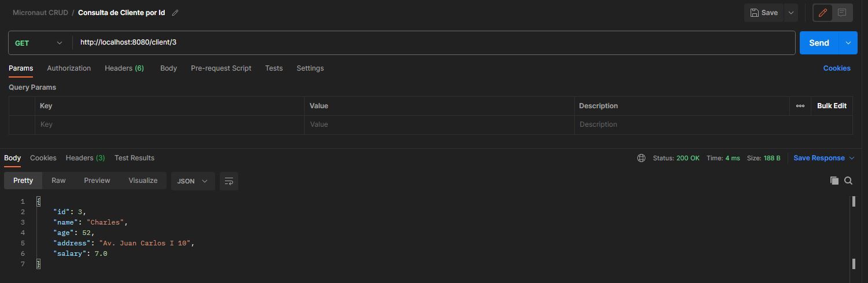868x283 pixels.
Task: Open the three-dots column options icon
Action: click(800, 106)
